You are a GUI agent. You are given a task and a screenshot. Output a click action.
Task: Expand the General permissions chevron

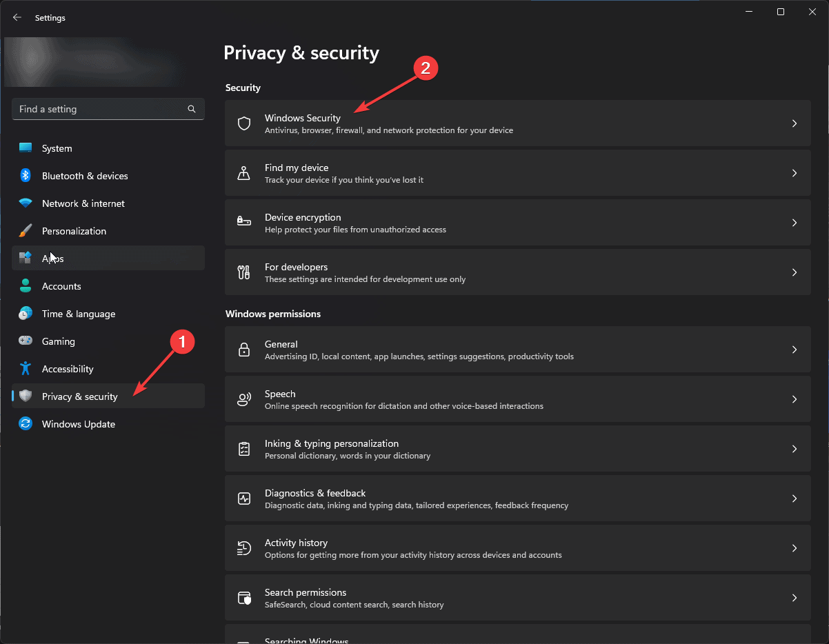(x=794, y=349)
